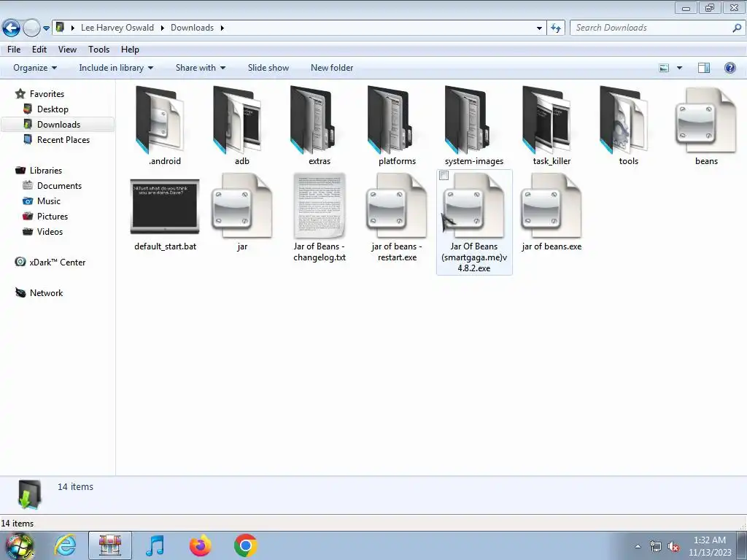Open the Tools menu
Image resolution: width=747 pixels, height=560 pixels.
tap(98, 50)
